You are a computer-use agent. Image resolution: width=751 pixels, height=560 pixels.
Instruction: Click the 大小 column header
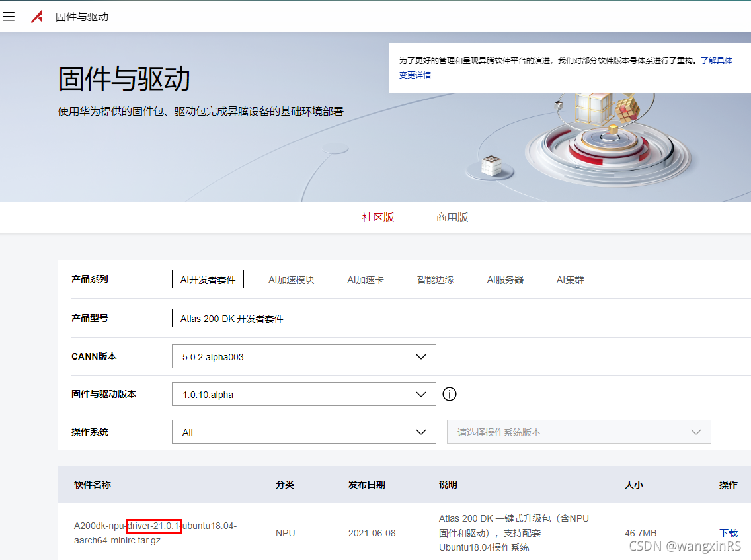(x=633, y=485)
